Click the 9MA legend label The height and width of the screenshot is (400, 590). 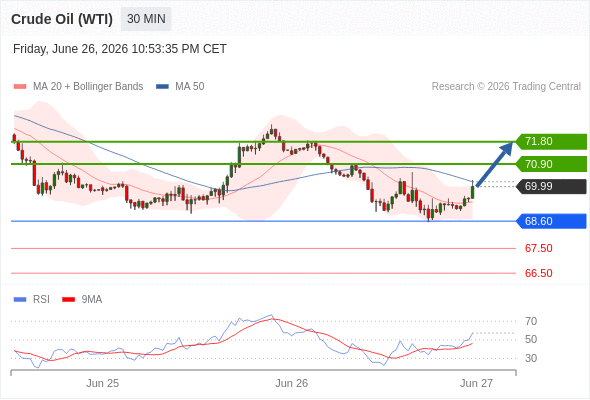point(92,300)
